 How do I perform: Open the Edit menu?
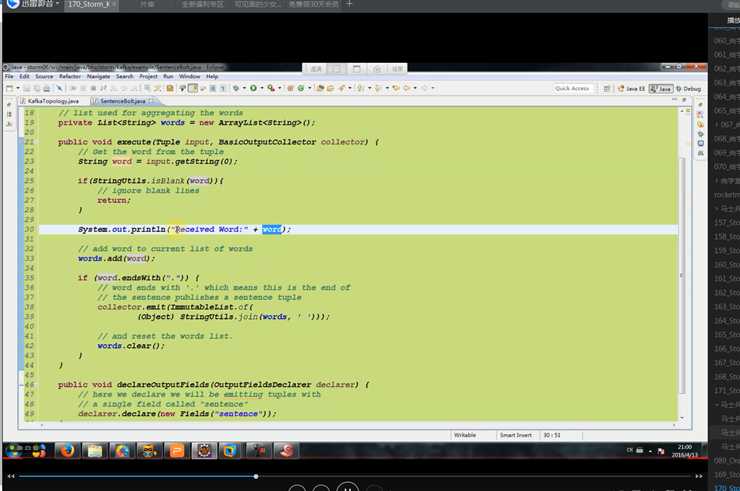point(24,76)
